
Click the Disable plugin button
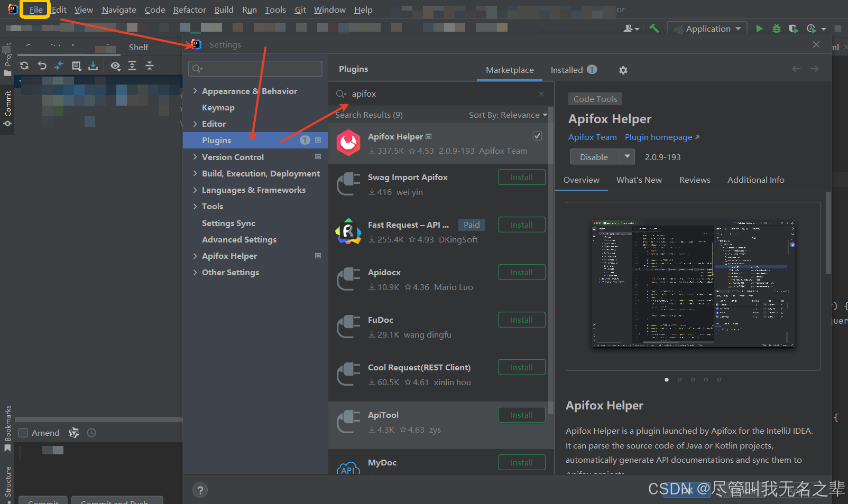(594, 157)
